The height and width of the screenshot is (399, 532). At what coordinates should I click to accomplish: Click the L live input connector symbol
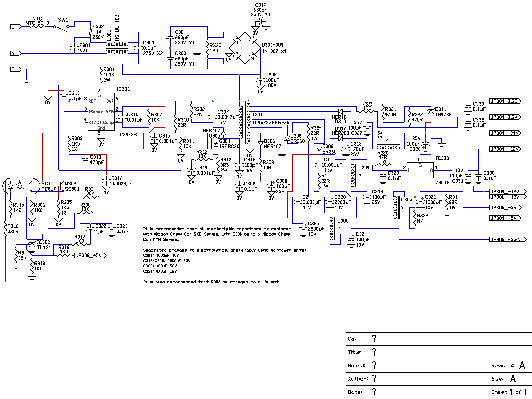point(16,27)
